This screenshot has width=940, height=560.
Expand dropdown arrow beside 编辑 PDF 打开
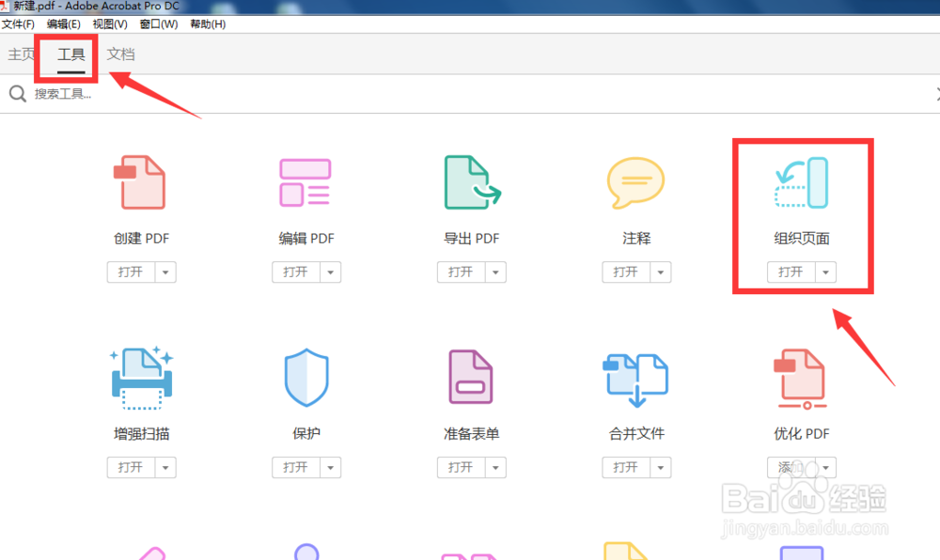pos(330,272)
